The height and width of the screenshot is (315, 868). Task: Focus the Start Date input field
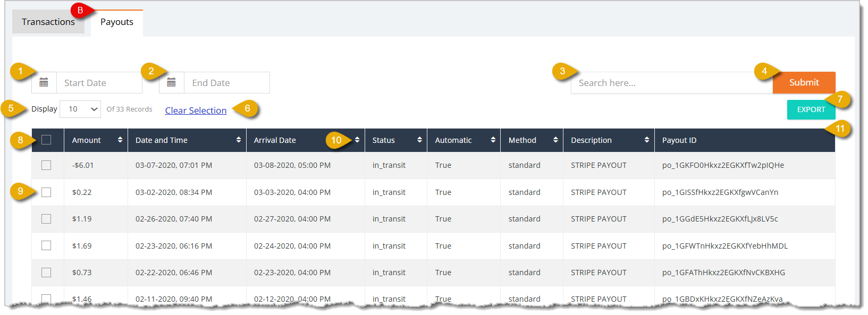99,83
